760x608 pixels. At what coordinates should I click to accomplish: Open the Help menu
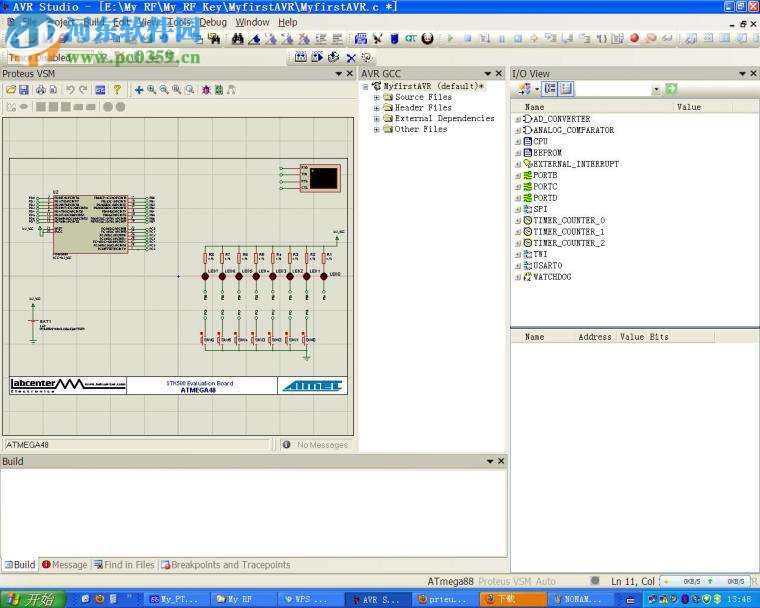287,22
